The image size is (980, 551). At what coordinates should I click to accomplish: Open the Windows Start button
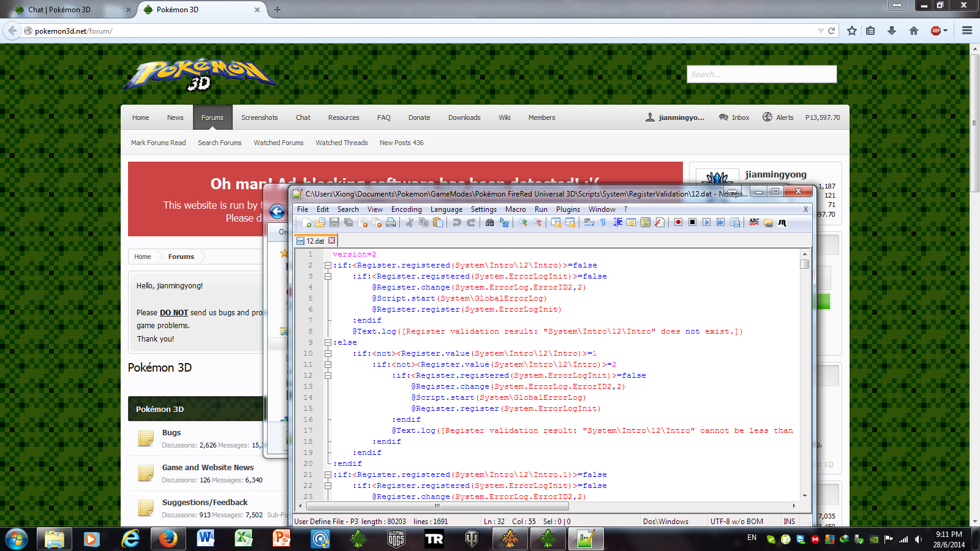point(17,539)
